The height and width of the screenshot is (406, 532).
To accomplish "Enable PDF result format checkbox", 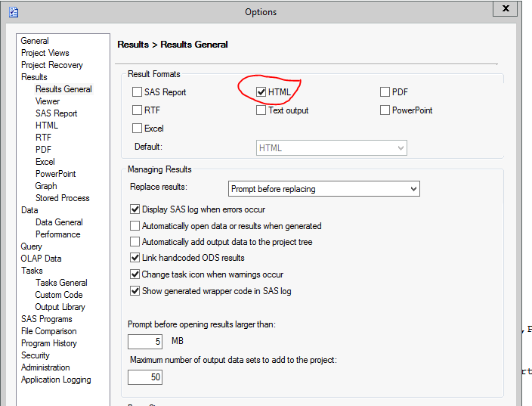I will (385, 92).
